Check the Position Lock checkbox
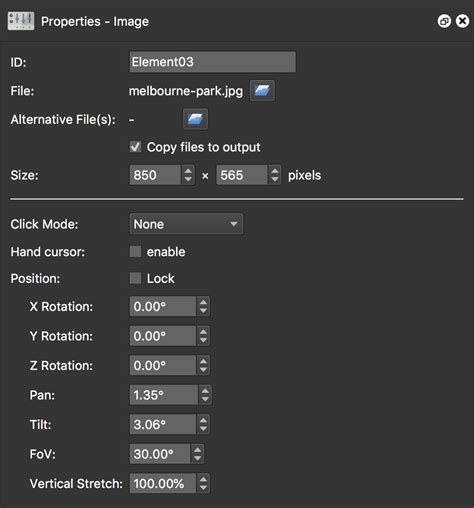The height and width of the screenshot is (508, 474). (x=135, y=278)
